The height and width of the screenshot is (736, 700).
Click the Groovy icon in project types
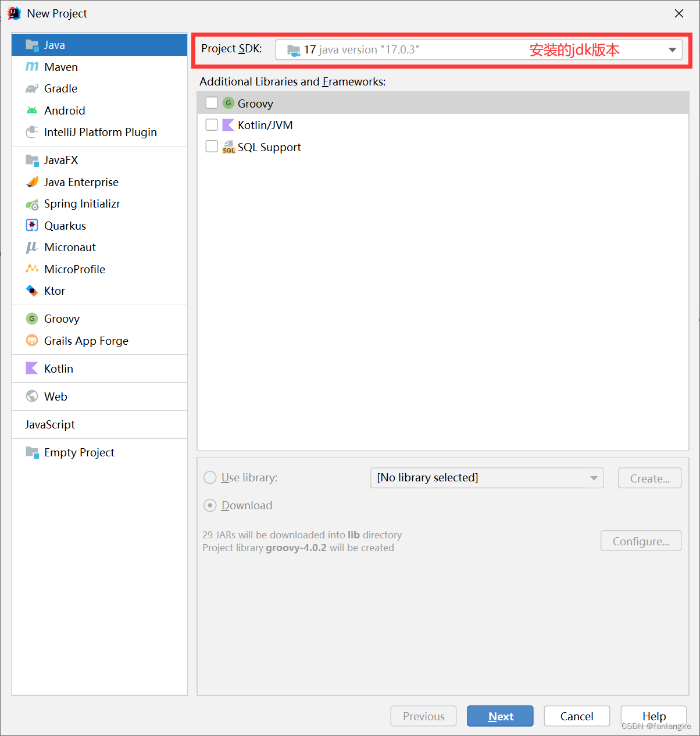pyautogui.click(x=32, y=319)
